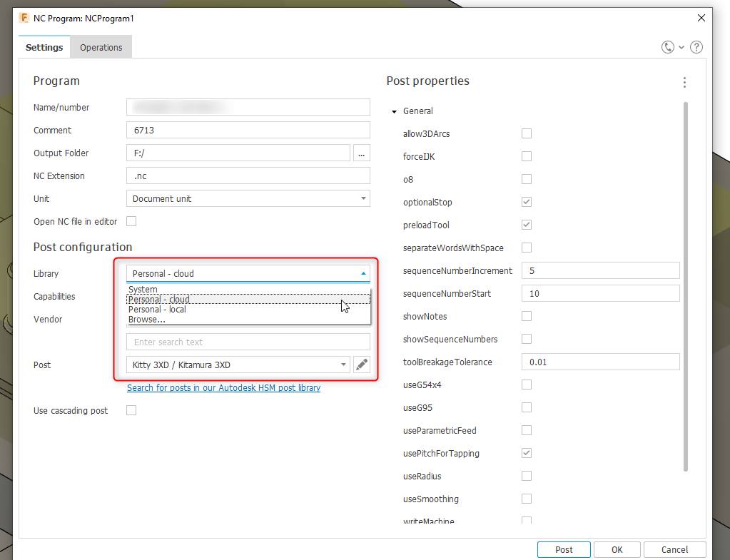Viewport: 730px width, 560px height.
Task: Choose Personal - cloud in Library list
Action: click(x=248, y=300)
